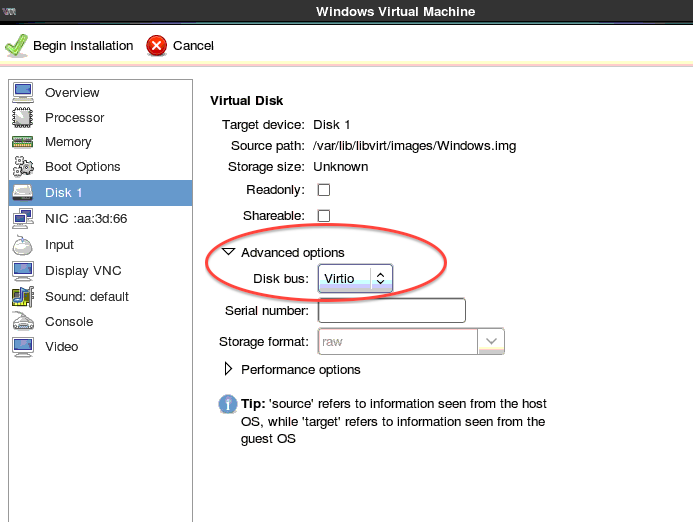Image resolution: width=693 pixels, height=522 pixels.
Task: Click the green Begin Installation checkmark icon
Action: [16, 46]
